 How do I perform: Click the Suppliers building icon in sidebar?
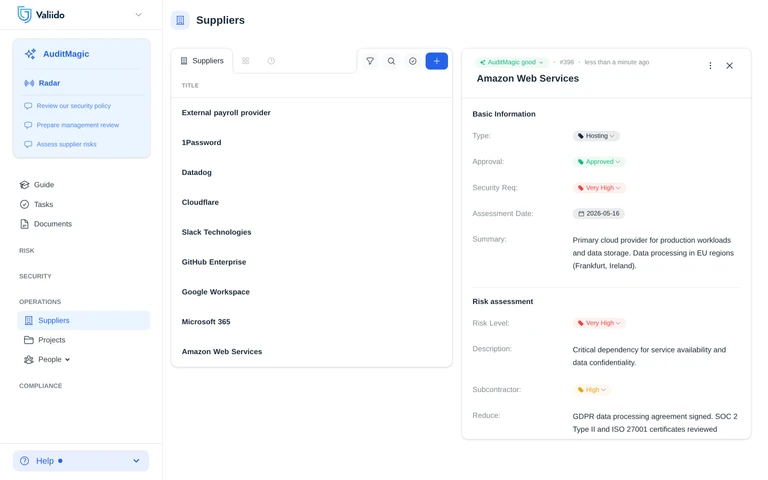(x=29, y=320)
